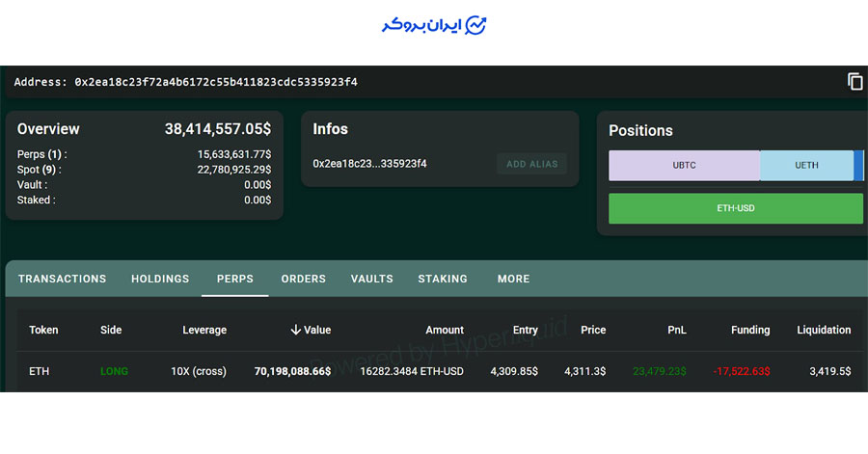Switch to the HOLDINGS tab
The height and width of the screenshot is (454, 868).
pyautogui.click(x=160, y=279)
